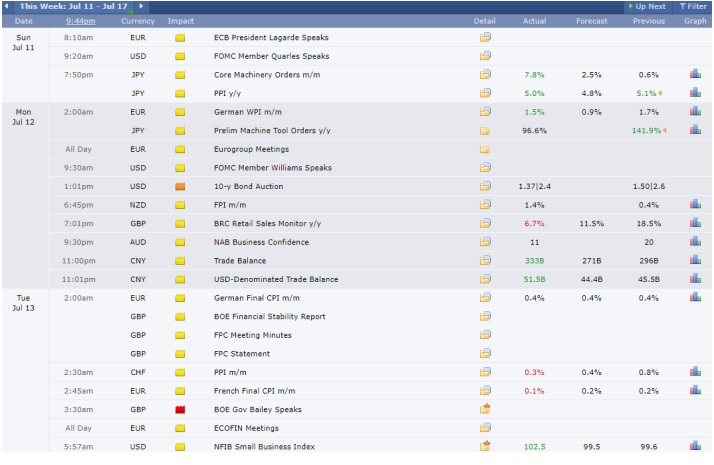Open graph for German Final CPI m/m
The image size is (714, 465).
(695, 297)
